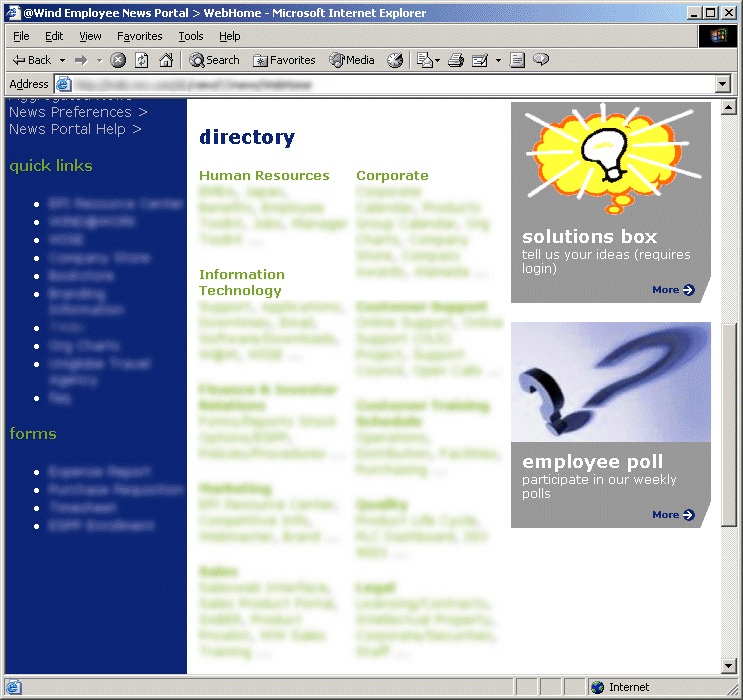Click the History toolbar icon
The height and width of the screenshot is (700, 743).
pos(395,60)
